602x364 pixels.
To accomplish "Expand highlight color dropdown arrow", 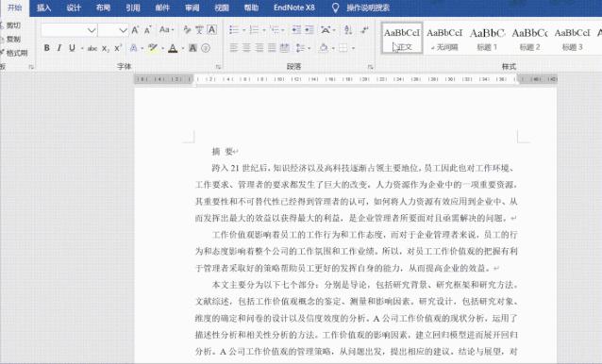I will (162, 48).
